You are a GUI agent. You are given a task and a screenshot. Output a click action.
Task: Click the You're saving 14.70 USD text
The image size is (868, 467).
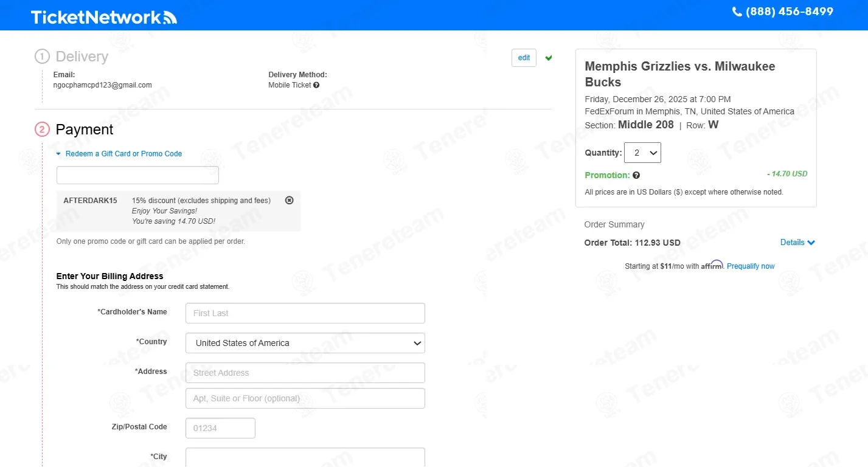pyautogui.click(x=173, y=221)
